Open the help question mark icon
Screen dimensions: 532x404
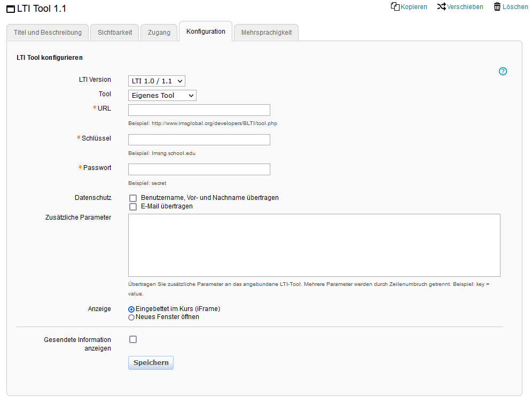point(503,71)
